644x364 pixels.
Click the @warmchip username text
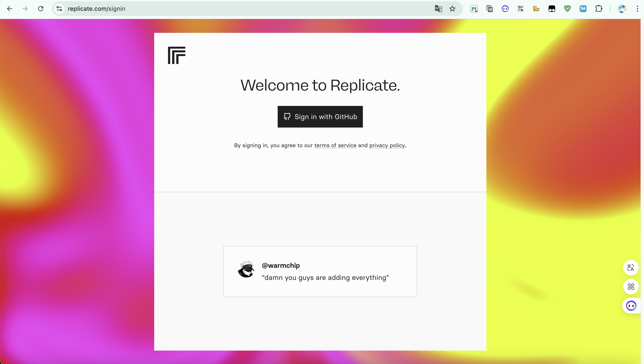(281, 265)
